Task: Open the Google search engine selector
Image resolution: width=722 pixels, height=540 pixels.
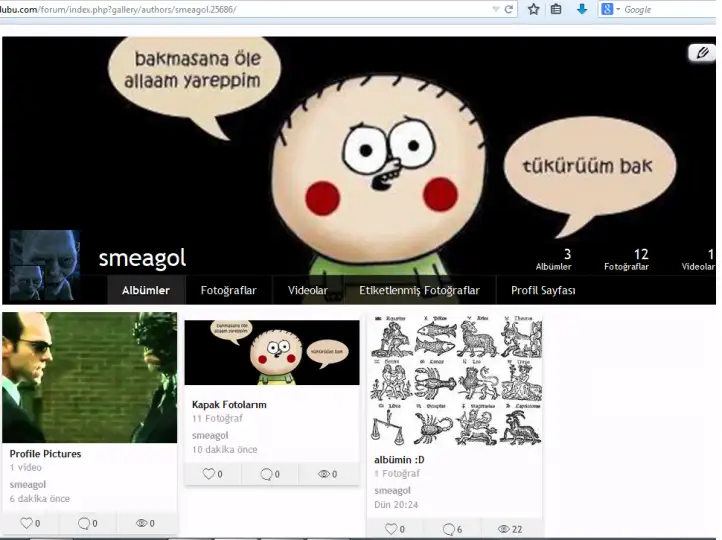Action: coord(611,9)
